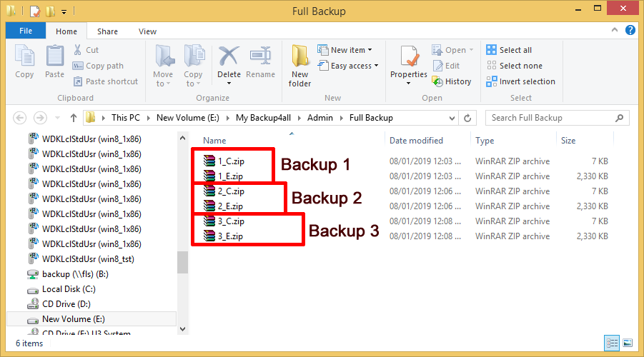The width and height of the screenshot is (644, 357).
Task: Sort by the Name column header
Action: pyautogui.click(x=214, y=141)
